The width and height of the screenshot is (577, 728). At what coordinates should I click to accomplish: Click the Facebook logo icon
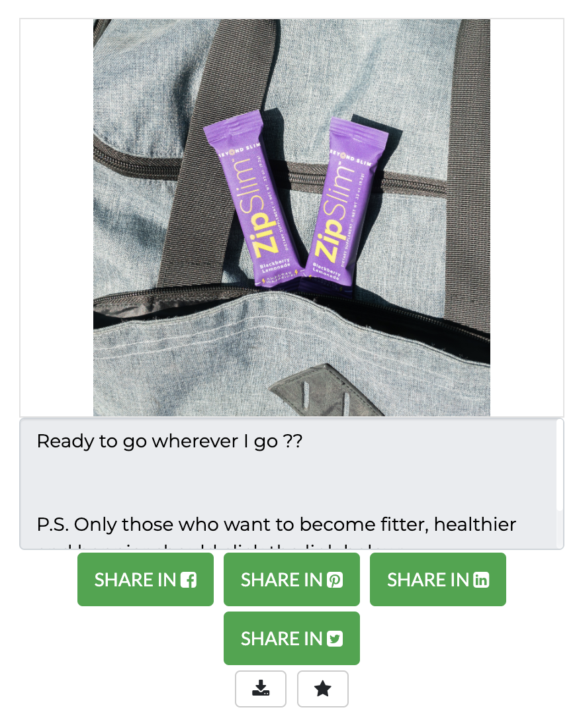(189, 580)
